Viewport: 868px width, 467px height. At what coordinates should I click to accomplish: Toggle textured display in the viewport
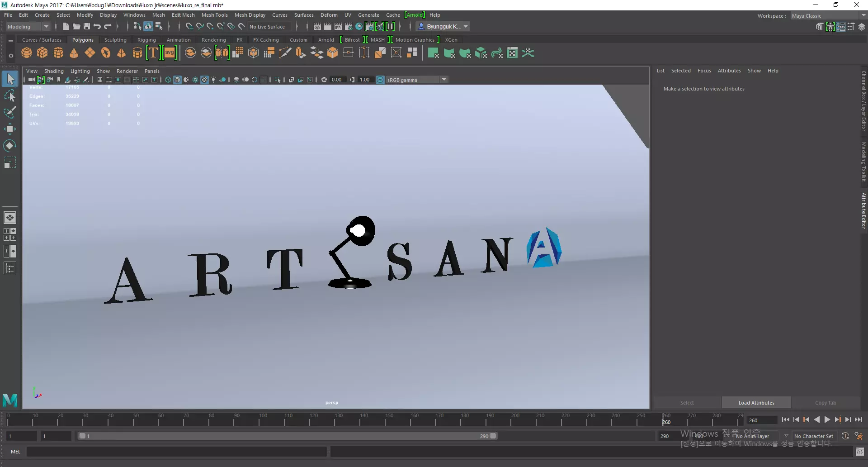(x=204, y=80)
